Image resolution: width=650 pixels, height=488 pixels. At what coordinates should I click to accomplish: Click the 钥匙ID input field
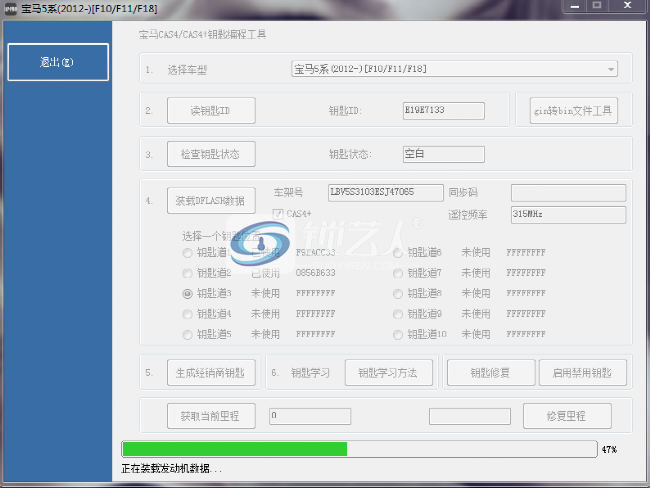tap(444, 111)
